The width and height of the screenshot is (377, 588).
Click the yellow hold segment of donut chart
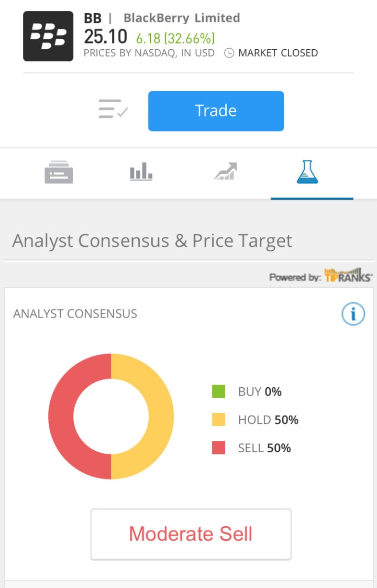tap(161, 417)
